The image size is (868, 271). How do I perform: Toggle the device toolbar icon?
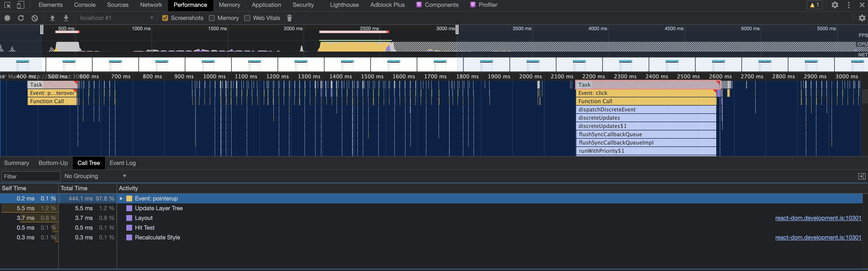[x=21, y=5]
